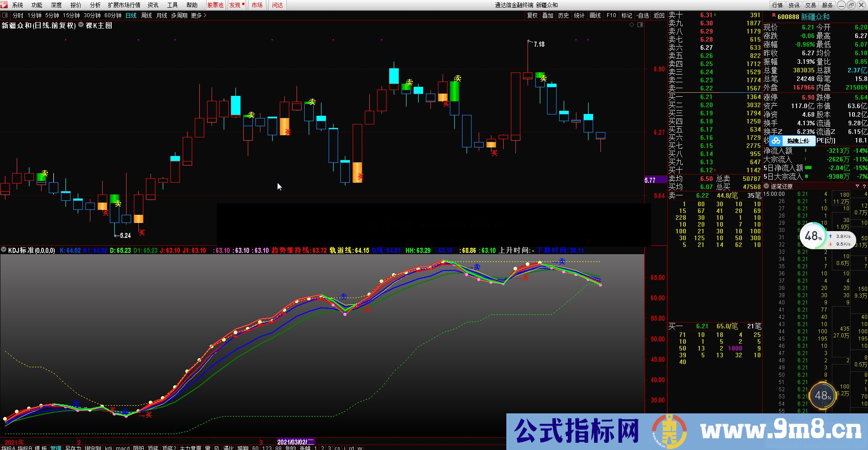Click the 叠加 overlay comparison icon
This screenshot has width=868, height=450.
pos(548,15)
